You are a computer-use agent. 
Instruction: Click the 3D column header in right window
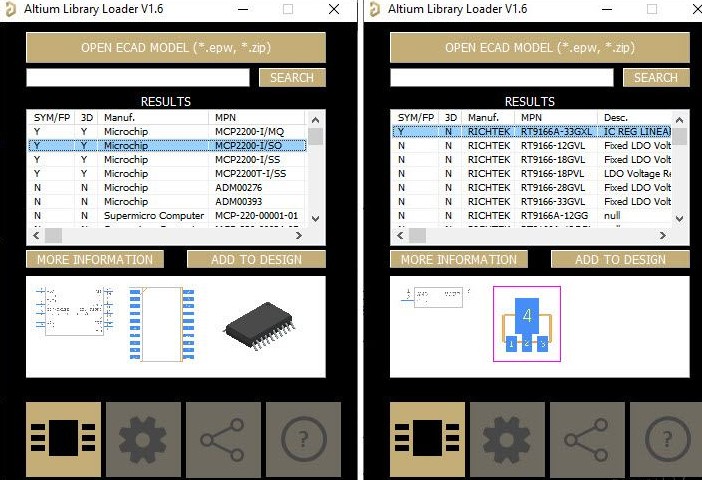click(x=450, y=118)
